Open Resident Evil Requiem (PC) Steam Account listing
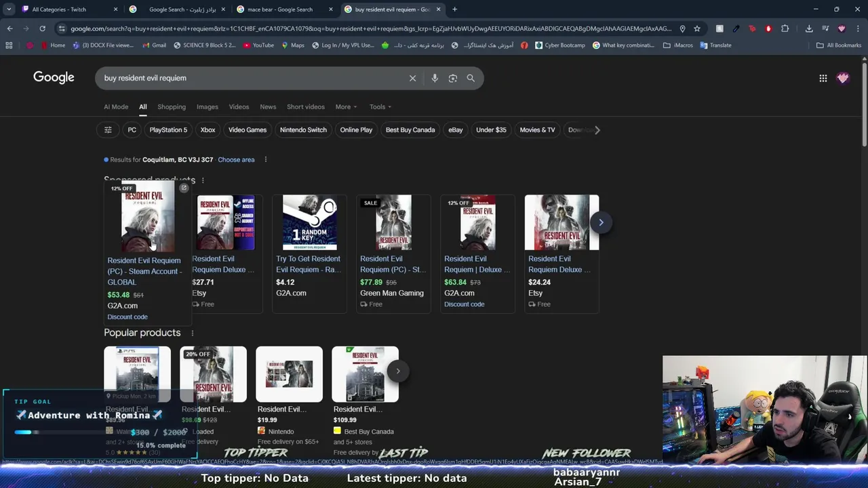This screenshot has width=868, height=488. click(144, 271)
